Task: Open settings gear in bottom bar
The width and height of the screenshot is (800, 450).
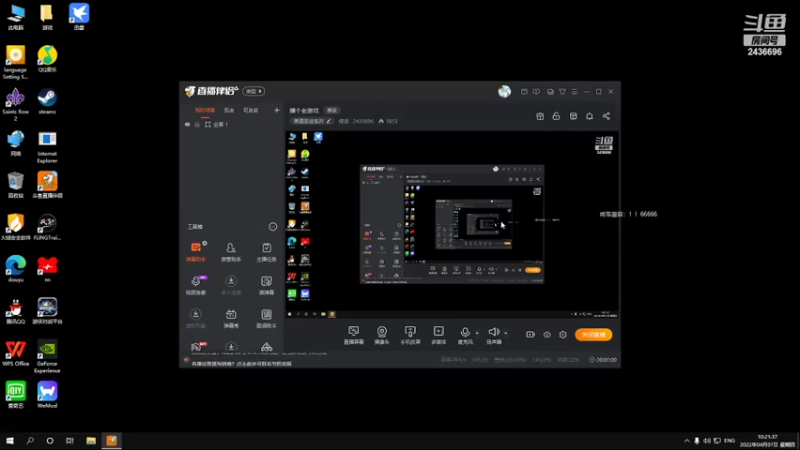Action: pyautogui.click(x=563, y=335)
